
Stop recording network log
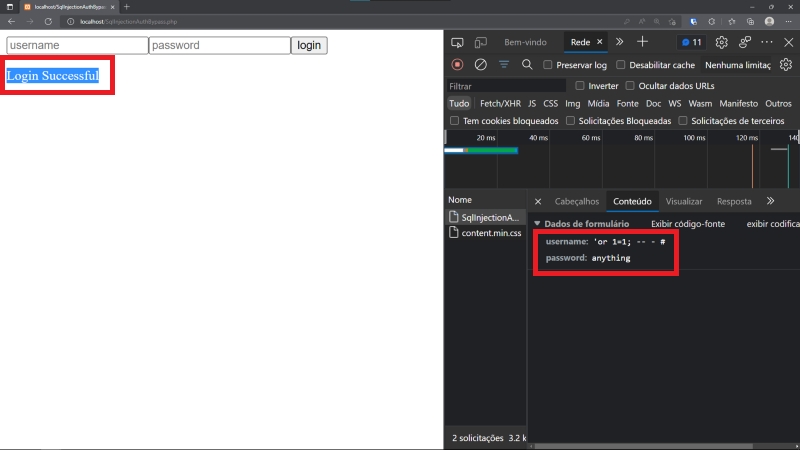pyautogui.click(x=457, y=64)
